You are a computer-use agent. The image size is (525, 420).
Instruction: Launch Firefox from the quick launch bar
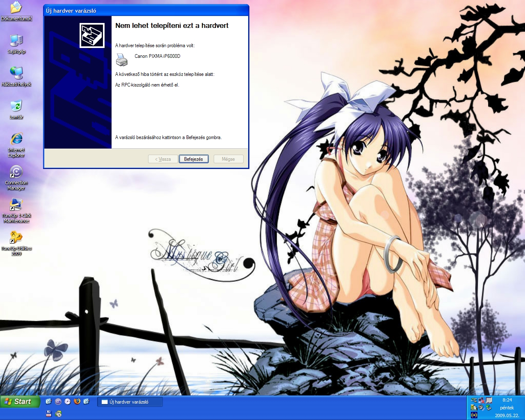77,401
